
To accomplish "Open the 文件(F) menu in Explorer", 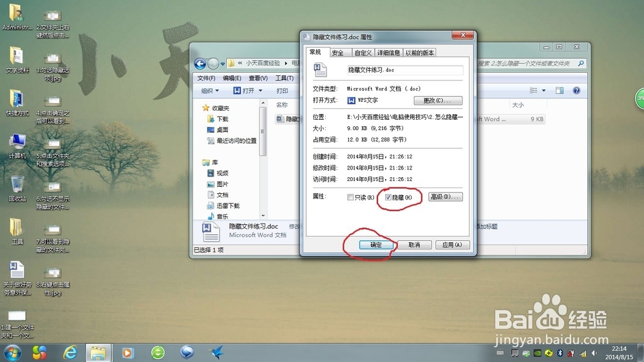I will point(206,78).
